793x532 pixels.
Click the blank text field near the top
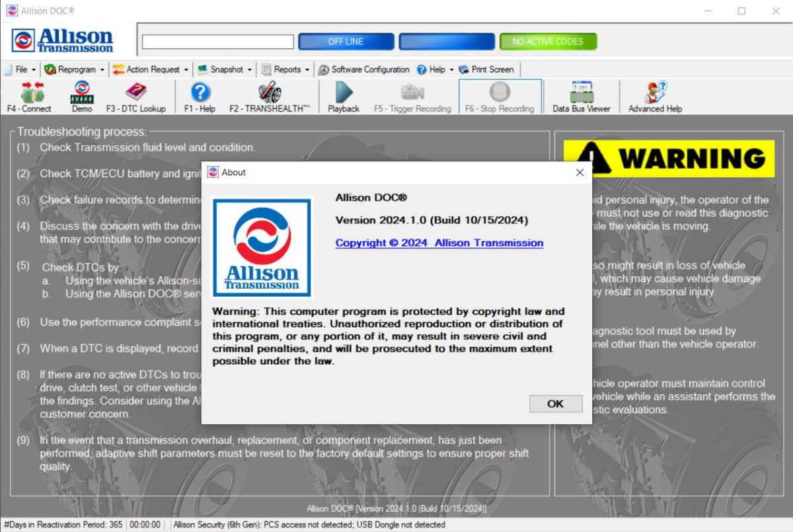point(216,41)
